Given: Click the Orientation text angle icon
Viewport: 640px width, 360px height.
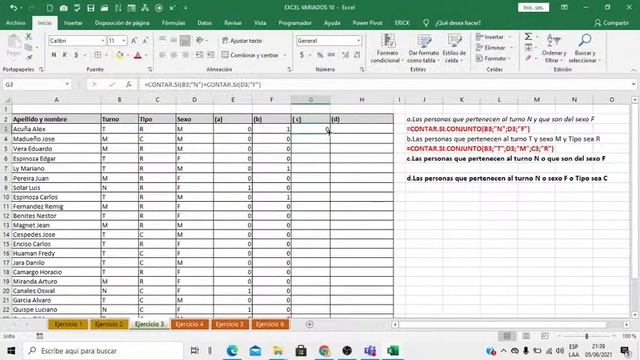Looking at the screenshot, I should pos(200,40).
